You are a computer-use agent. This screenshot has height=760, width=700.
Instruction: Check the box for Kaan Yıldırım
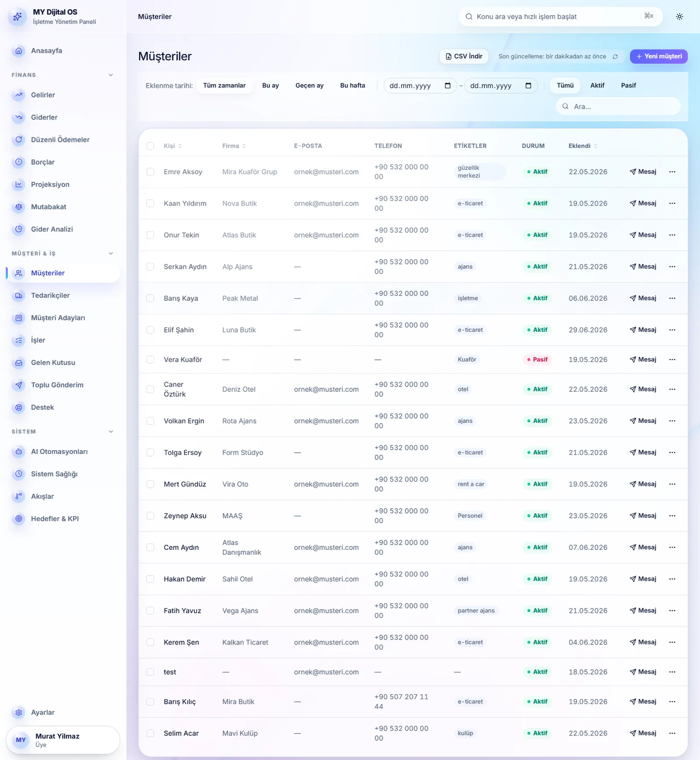tap(150, 204)
